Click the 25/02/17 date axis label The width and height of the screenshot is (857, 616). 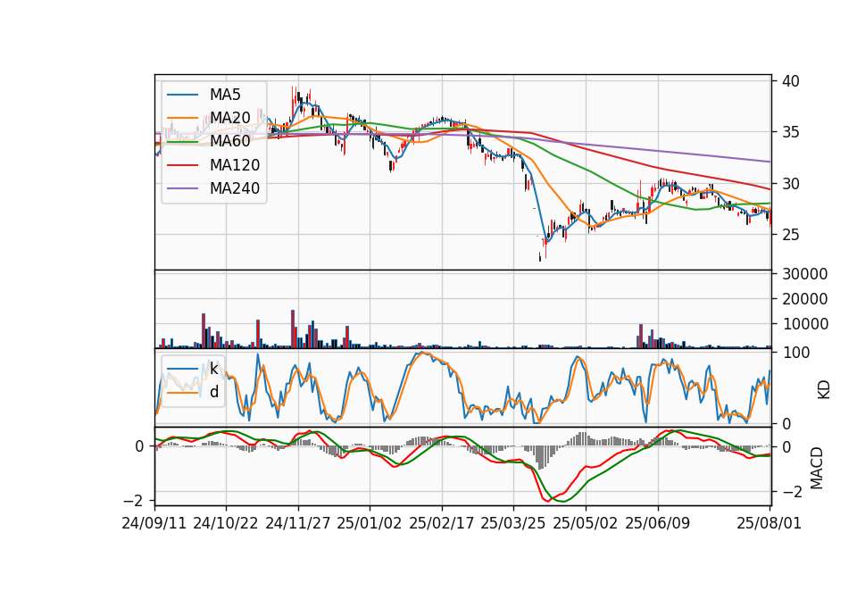442,523
